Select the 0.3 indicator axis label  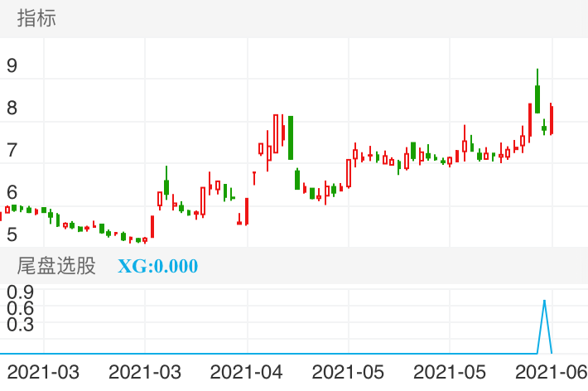(20, 324)
